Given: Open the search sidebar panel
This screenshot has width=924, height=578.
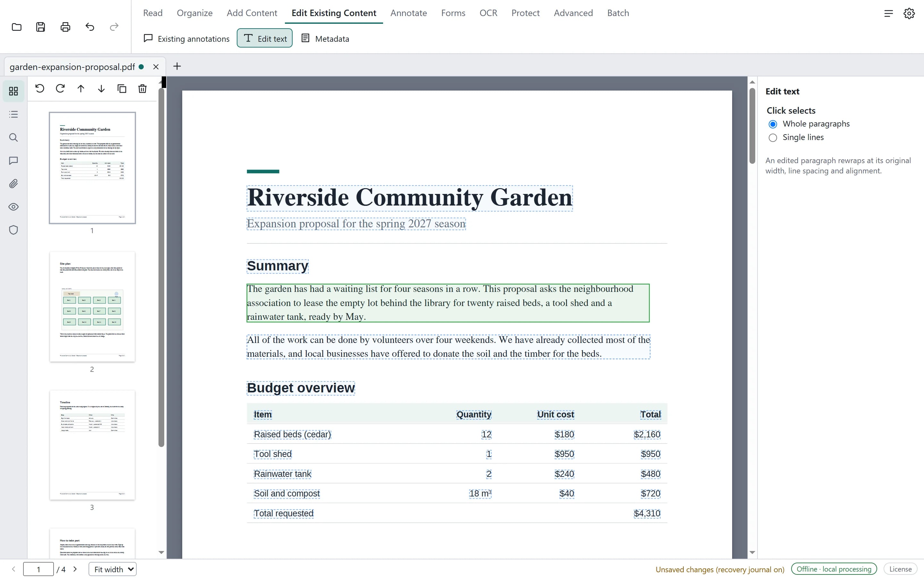Looking at the screenshot, I should pyautogui.click(x=13, y=138).
